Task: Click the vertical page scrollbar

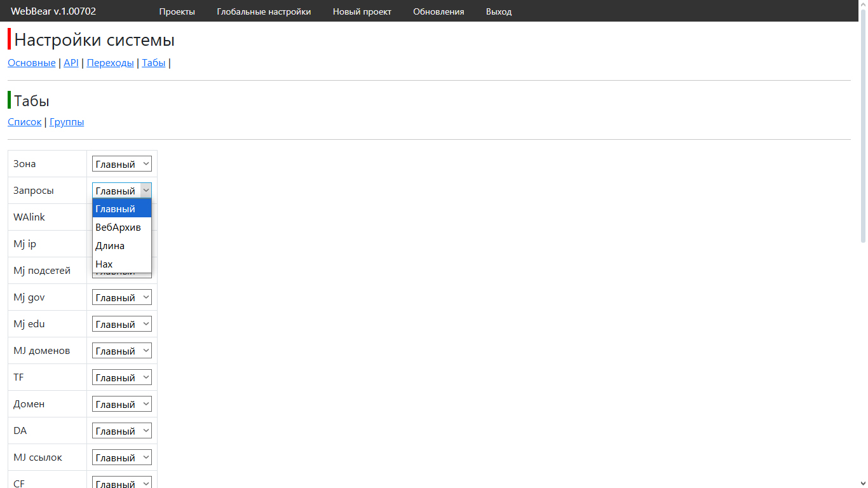Action: click(x=862, y=133)
